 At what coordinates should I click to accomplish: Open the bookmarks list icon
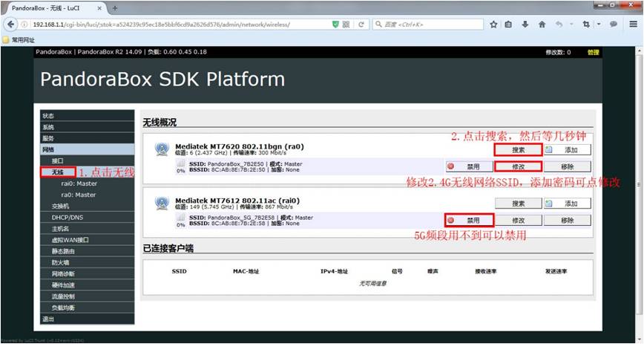click(x=508, y=25)
